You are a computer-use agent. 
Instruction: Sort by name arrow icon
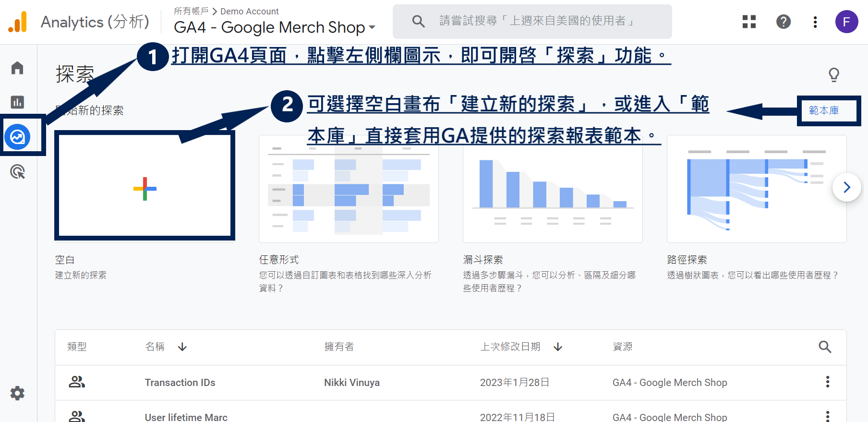pyautogui.click(x=182, y=347)
